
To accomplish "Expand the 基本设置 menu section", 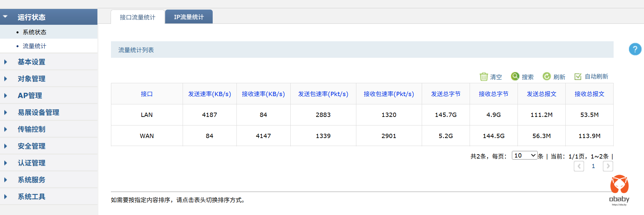I will point(31,62).
